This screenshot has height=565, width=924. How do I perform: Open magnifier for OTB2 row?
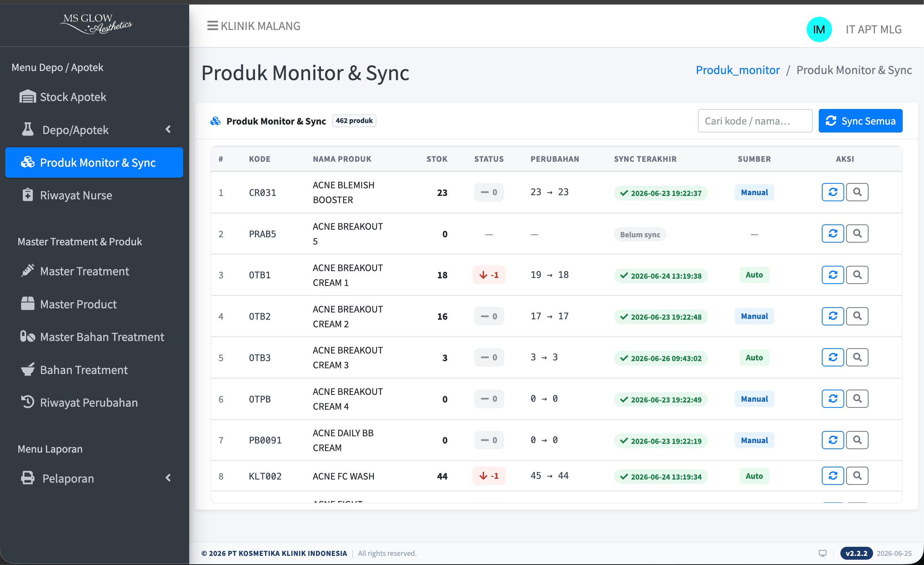pyautogui.click(x=857, y=316)
